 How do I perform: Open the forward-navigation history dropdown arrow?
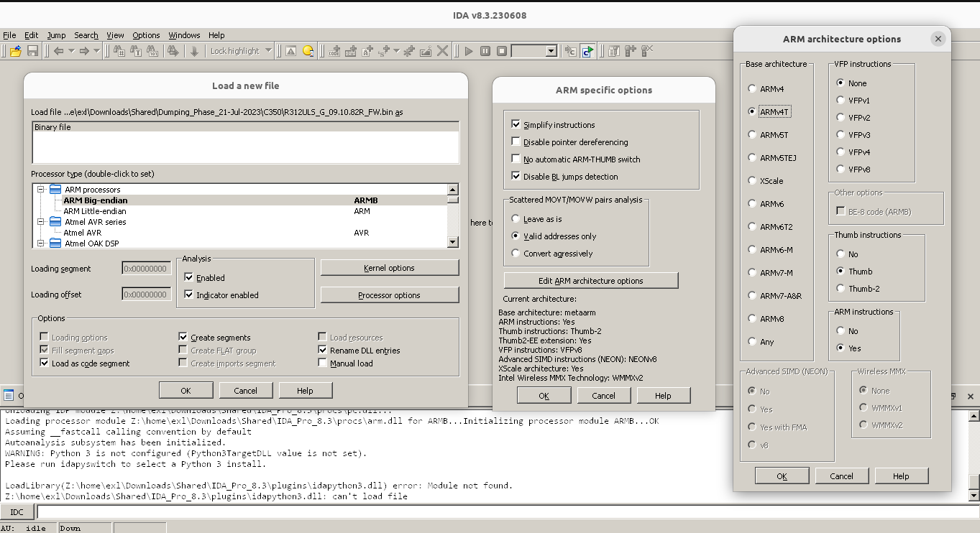click(x=97, y=51)
